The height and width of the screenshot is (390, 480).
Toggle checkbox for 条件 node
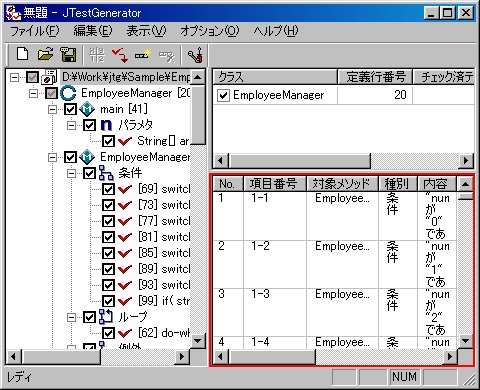pyautogui.click(x=89, y=173)
